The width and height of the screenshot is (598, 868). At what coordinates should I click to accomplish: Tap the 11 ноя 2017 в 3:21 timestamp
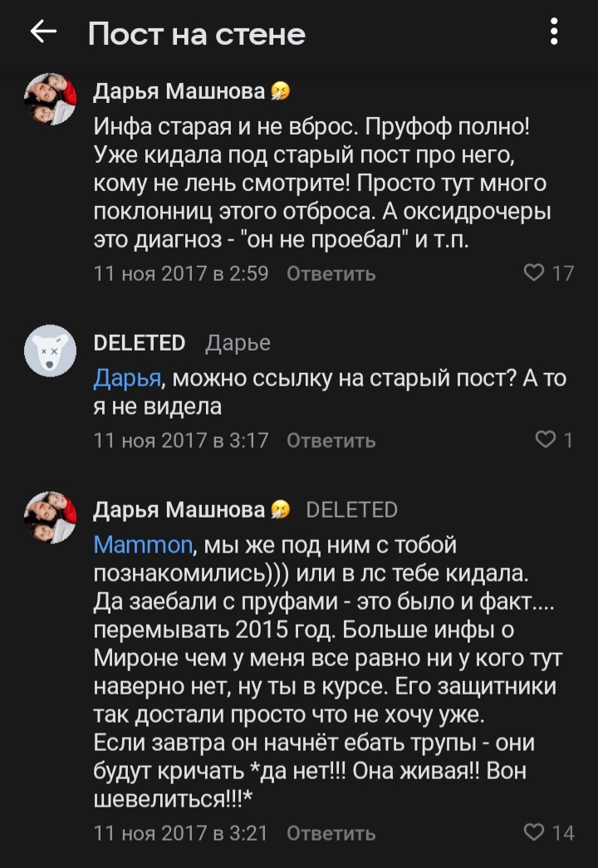click(x=181, y=833)
